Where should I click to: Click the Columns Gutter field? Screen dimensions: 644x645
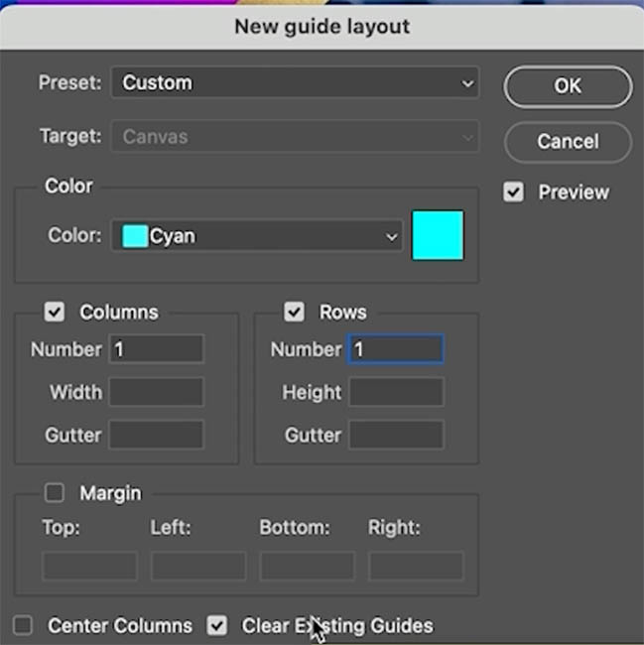pos(156,435)
